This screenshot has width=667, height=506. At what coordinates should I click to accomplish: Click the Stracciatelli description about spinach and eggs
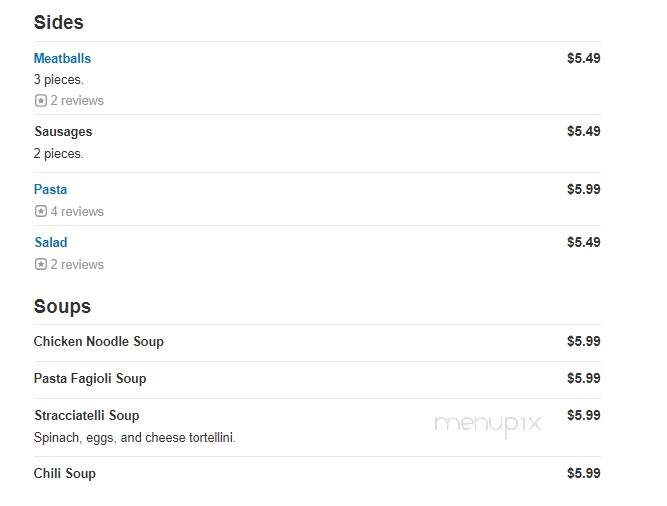pos(134,438)
